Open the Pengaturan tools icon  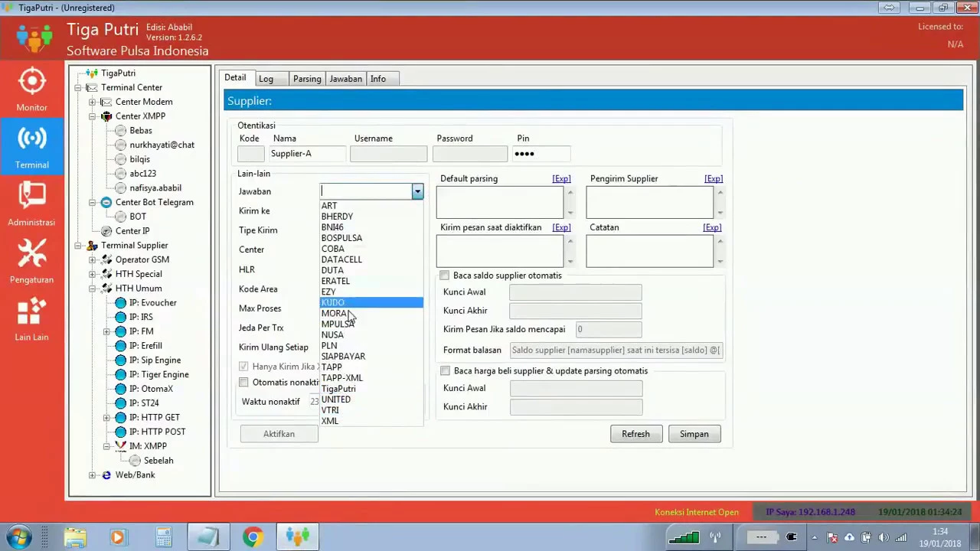pyautogui.click(x=31, y=253)
